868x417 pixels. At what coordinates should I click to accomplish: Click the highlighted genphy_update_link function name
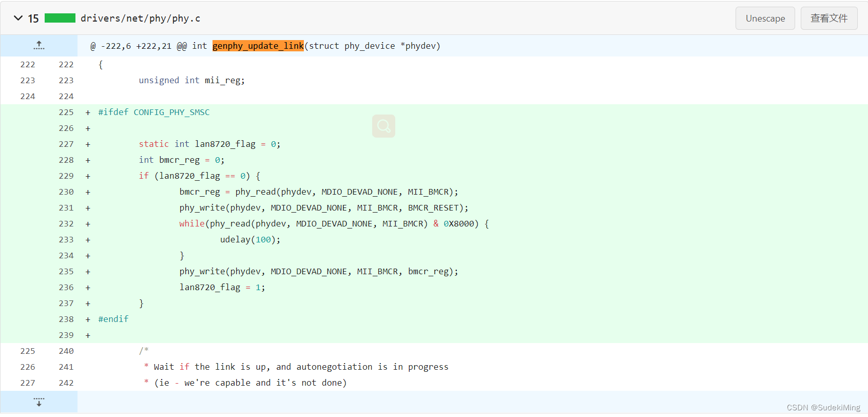(x=258, y=46)
